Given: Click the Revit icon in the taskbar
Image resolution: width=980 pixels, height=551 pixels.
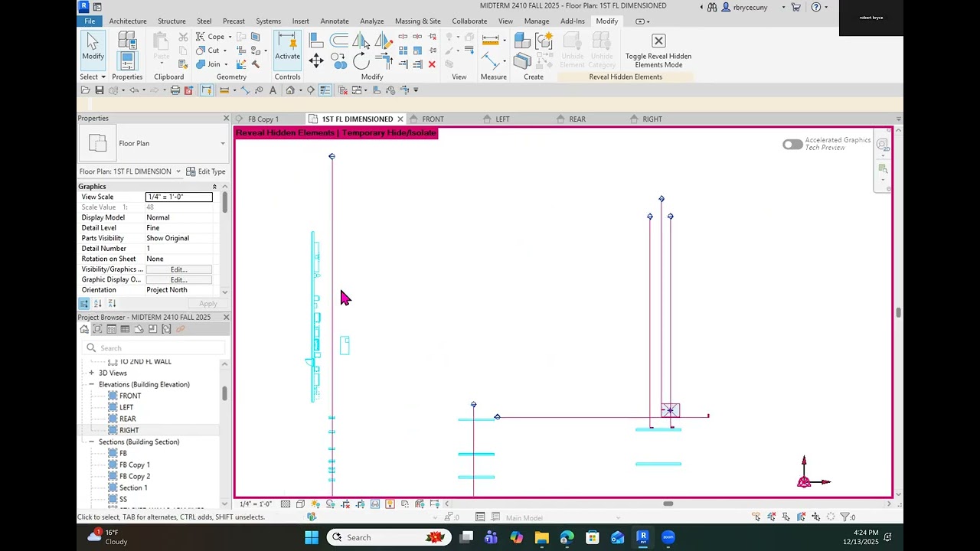Looking at the screenshot, I should click(x=642, y=537).
